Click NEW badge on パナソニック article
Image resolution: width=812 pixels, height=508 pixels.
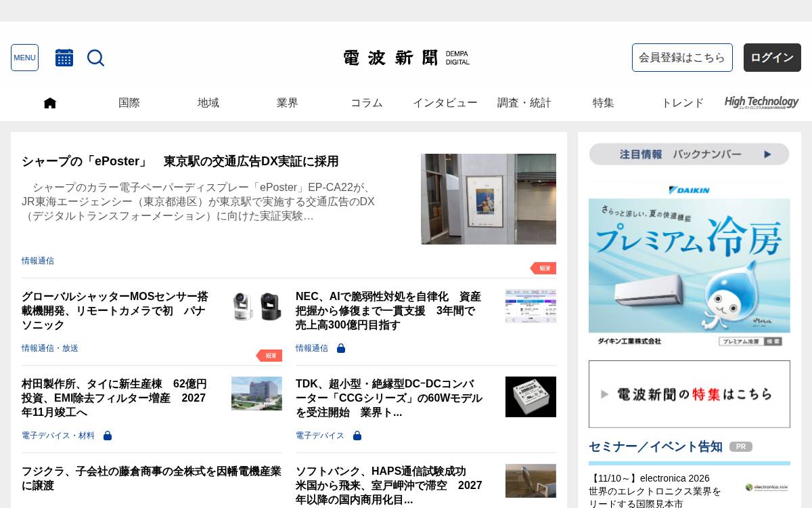coord(269,356)
